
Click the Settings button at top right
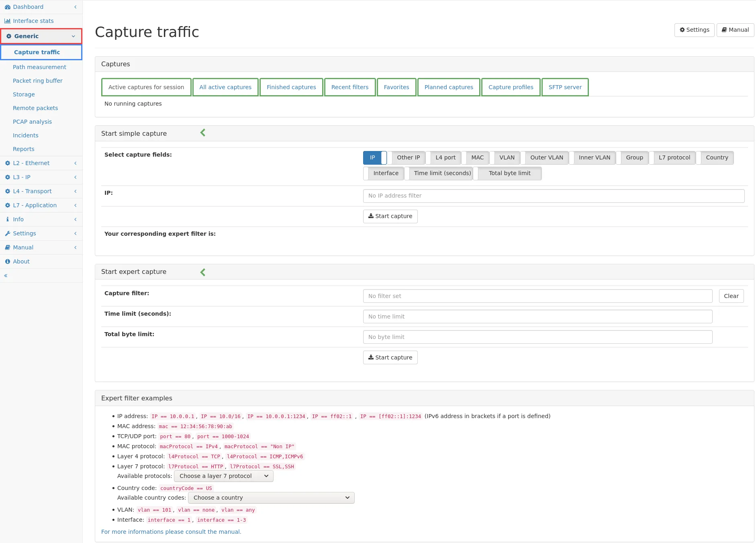point(694,30)
